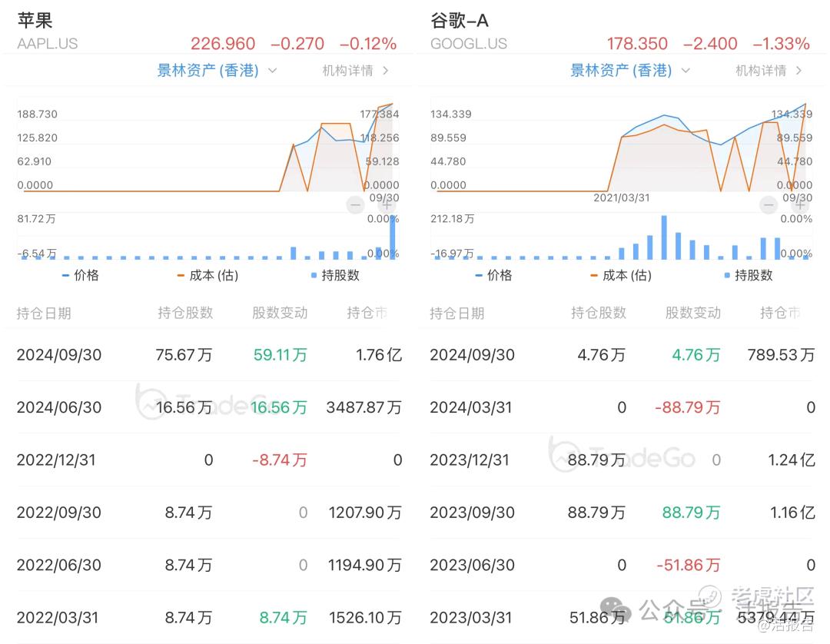
Task: Click Google holding value 1.24亿
Action: (x=792, y=460)
